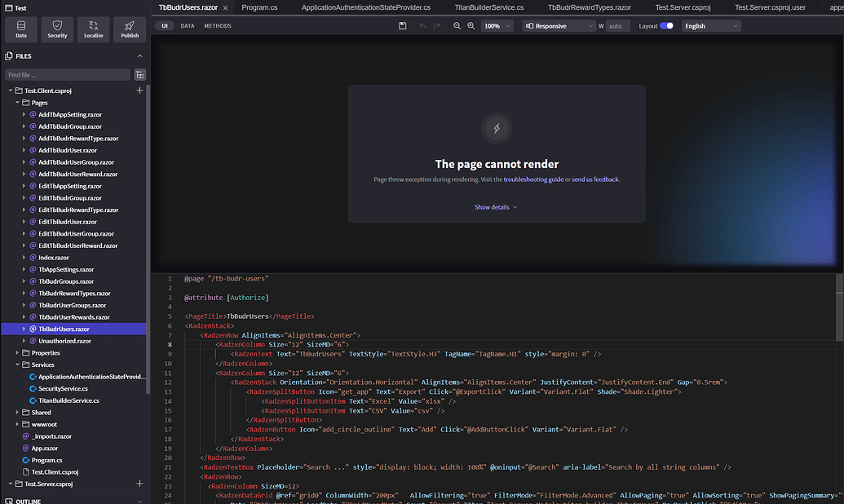The width and height of the screenshot is (844, 504).
Task: Click the FILES panel icon
Action: 9,56
